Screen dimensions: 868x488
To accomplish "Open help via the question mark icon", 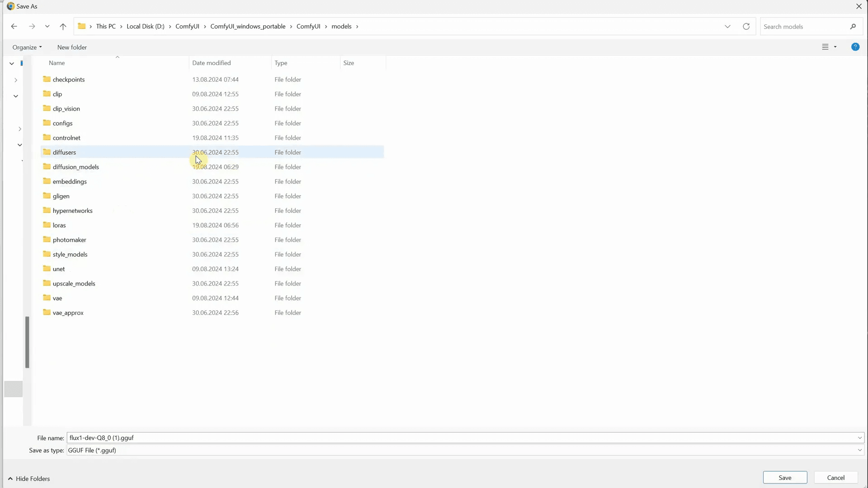I will tap(855, 47).
